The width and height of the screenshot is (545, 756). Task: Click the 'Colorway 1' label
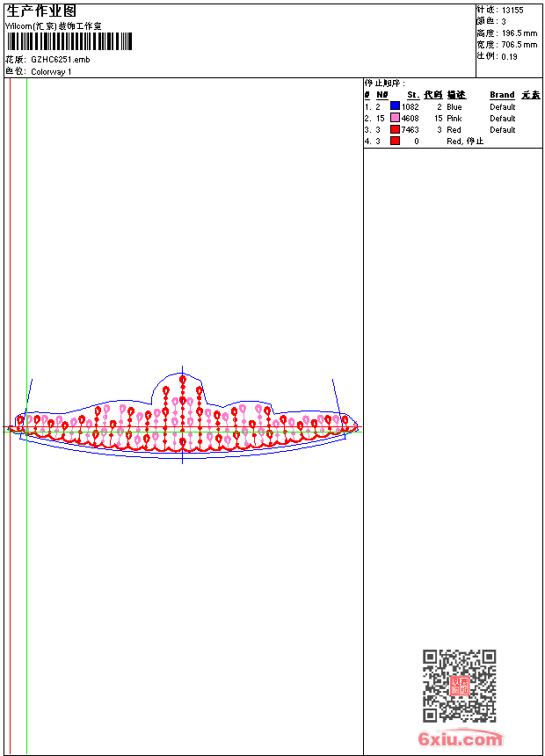pyautogui.click(x=51, y=72)
